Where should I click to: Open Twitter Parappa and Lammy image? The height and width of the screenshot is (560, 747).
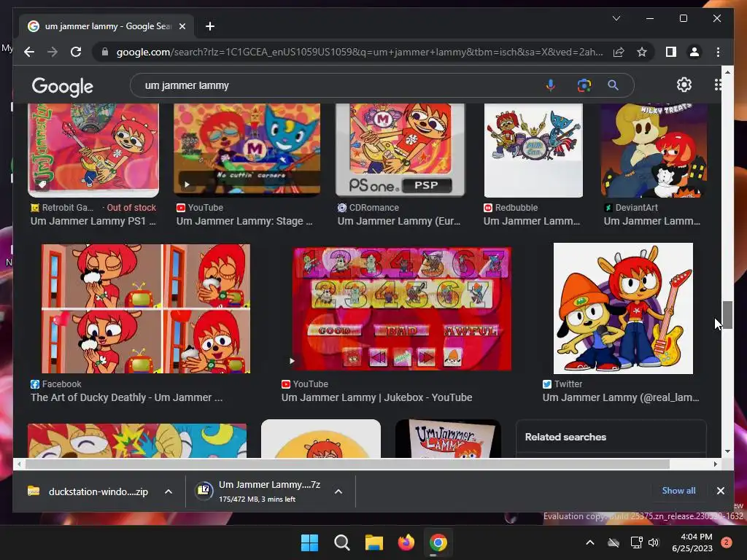623,308
